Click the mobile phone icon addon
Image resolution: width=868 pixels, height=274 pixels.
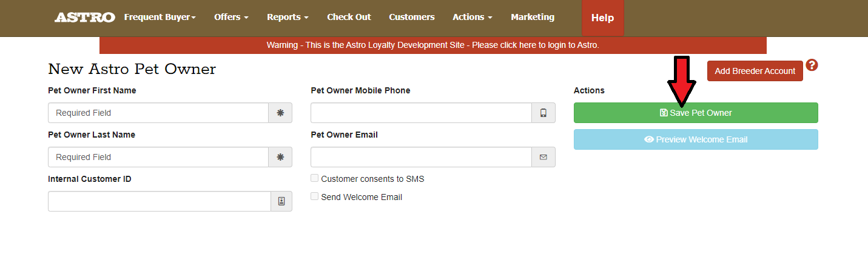coord(543,113)
